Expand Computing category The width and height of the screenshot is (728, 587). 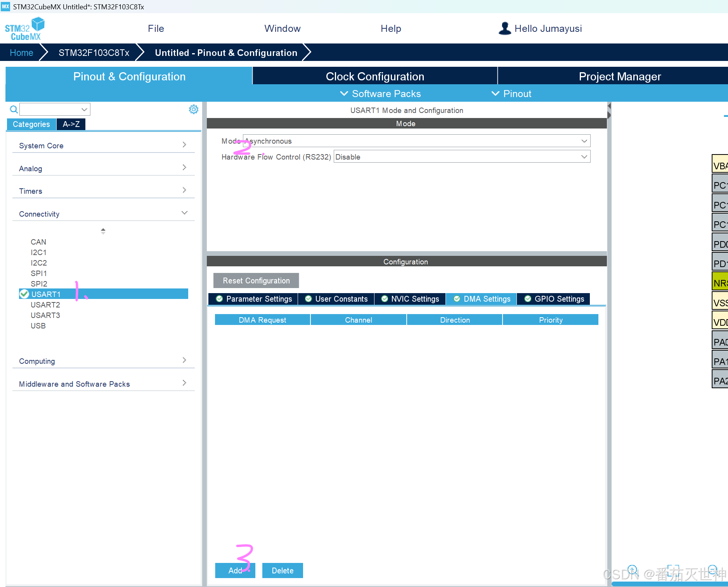tap(103, 361)
